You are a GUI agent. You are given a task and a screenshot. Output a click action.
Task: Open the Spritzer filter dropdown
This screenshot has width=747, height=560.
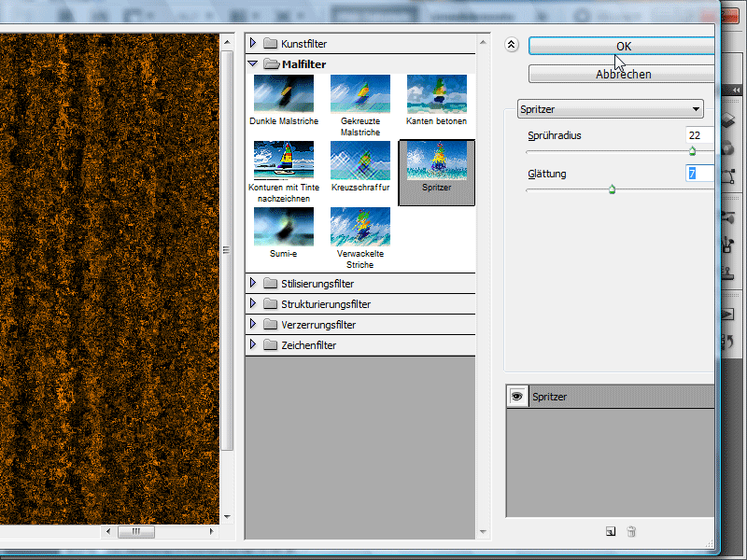[x=611, y=109]
